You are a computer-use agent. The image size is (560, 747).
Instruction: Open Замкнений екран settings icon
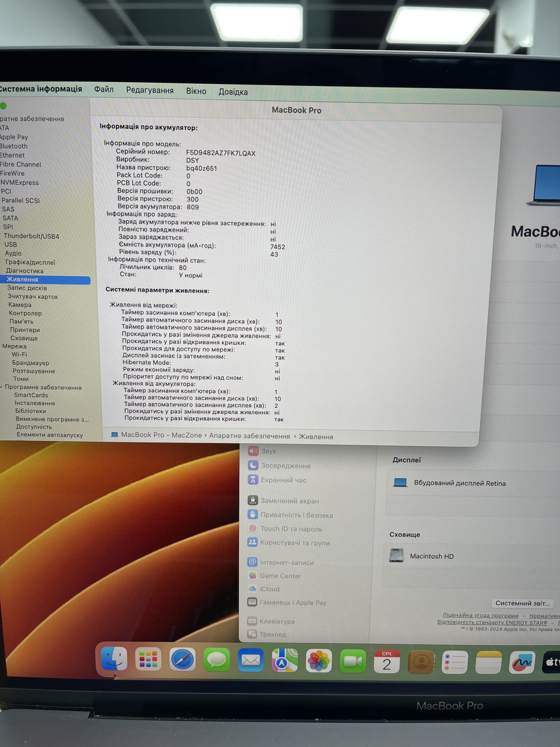point(253,500)
